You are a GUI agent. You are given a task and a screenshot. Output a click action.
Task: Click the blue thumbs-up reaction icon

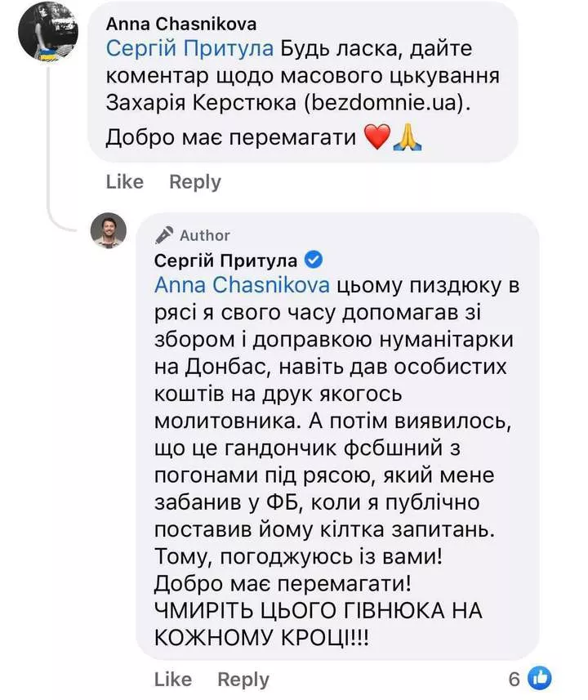[x=541, y=677]
